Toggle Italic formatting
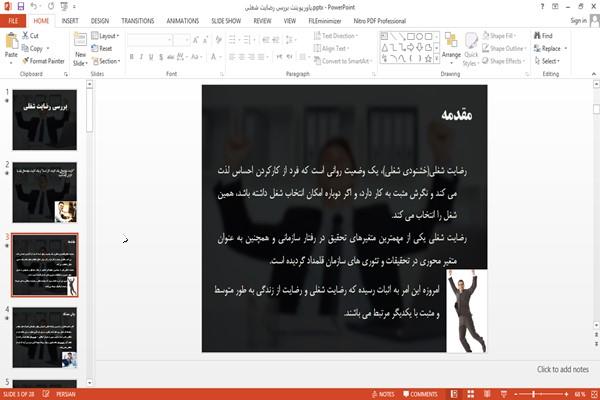Image resolution: width=600 pixels, height=400 pixels. tap(141, 57)
